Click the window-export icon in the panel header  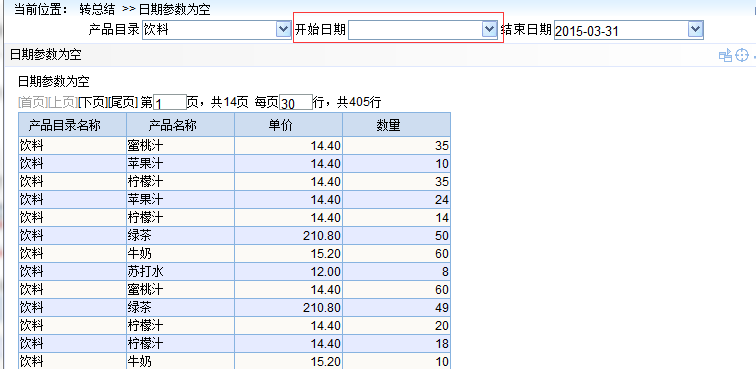[x=725, y=55]
